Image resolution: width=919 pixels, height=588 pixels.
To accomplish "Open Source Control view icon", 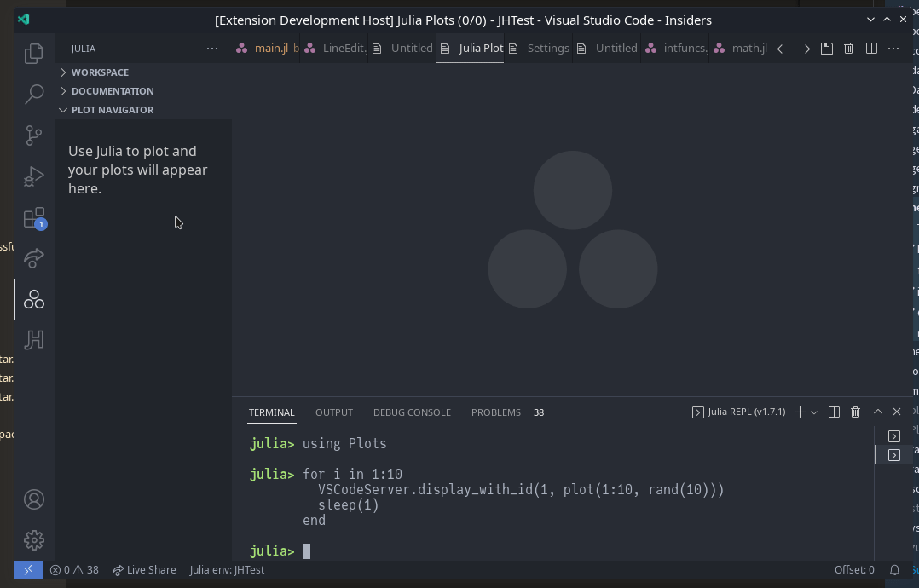I will pyautogui.click(x=34, y=135).
